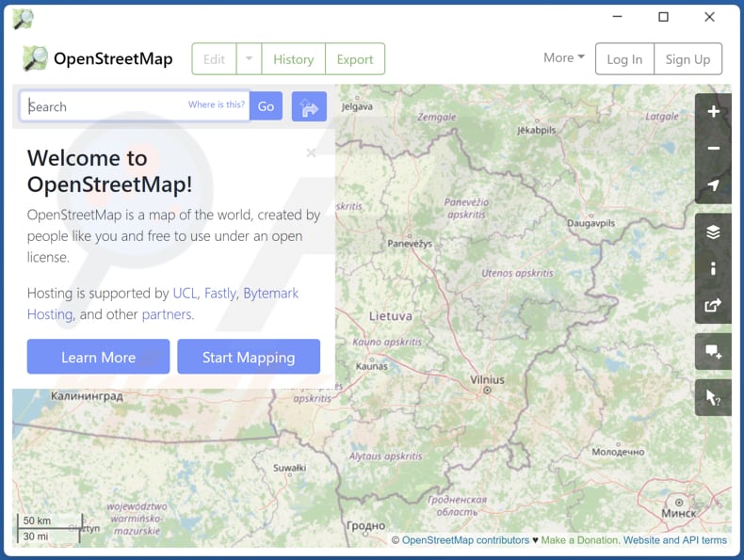Open the map key info panel
This screenshot has width=744, height=560.
(713, 268)
